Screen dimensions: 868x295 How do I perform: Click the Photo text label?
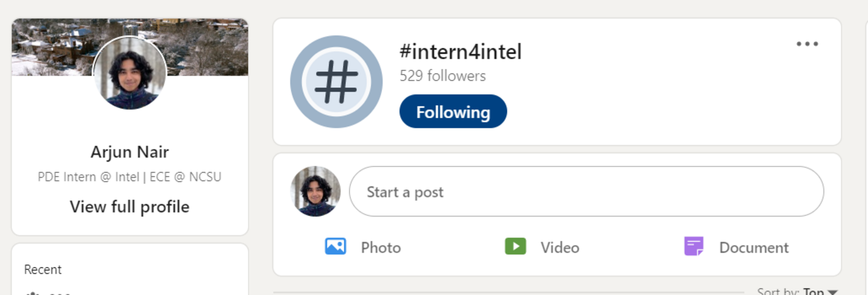(x=381, y=247)
